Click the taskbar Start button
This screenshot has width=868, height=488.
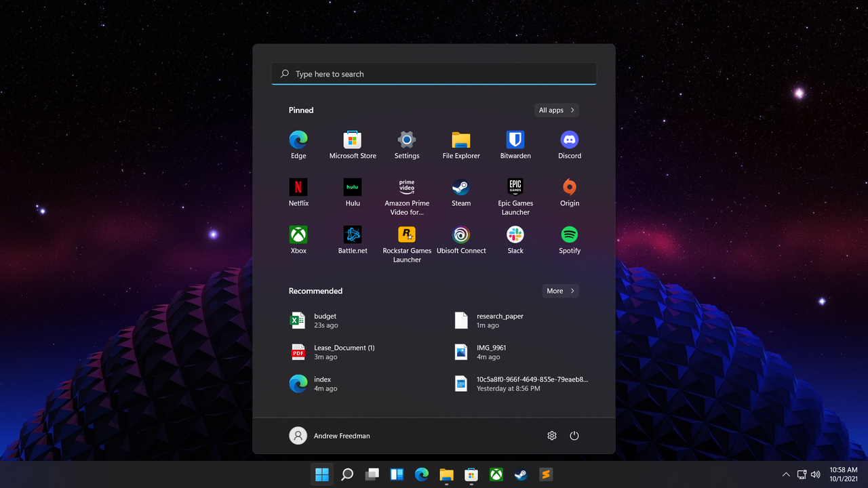point(322,474)
